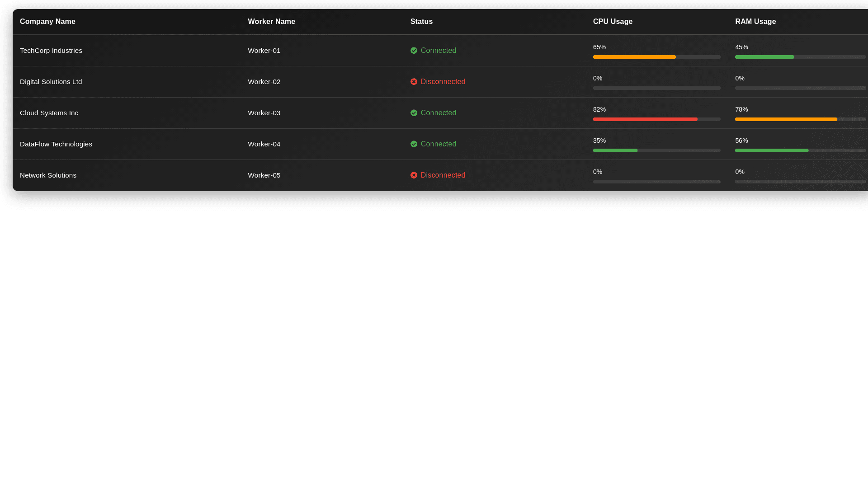This screenshot has width=868, height=488.
Task: Click the green check icon for Worker-01
Action: (414, 51)
